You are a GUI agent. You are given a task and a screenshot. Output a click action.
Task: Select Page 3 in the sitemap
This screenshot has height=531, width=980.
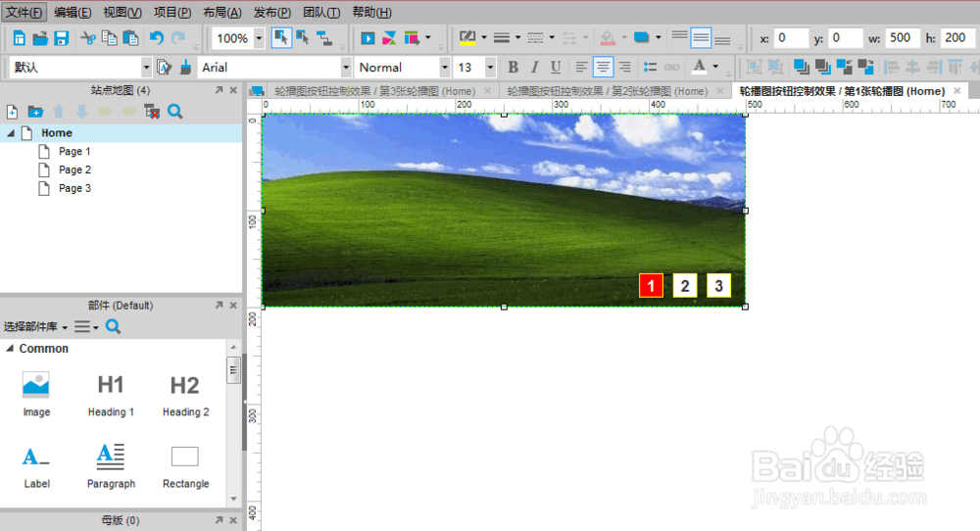click(74, 188)
